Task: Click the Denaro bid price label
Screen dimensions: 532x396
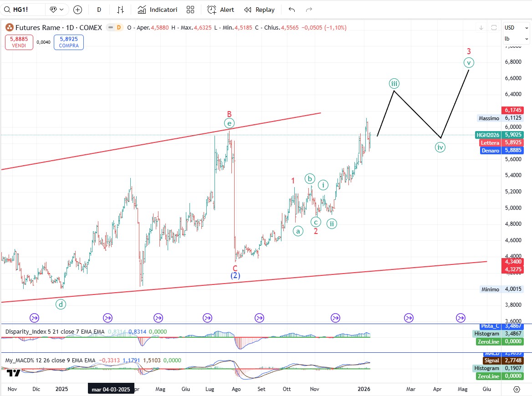Action: tap(490, 151)
